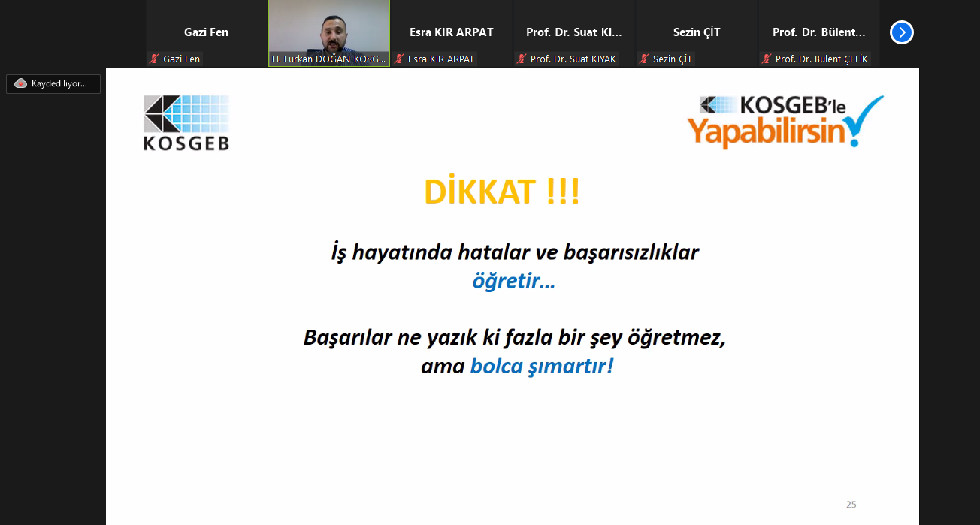
Task: Click Gazi Fen's muted microphone icon
Action: click(x=154, y=59)
